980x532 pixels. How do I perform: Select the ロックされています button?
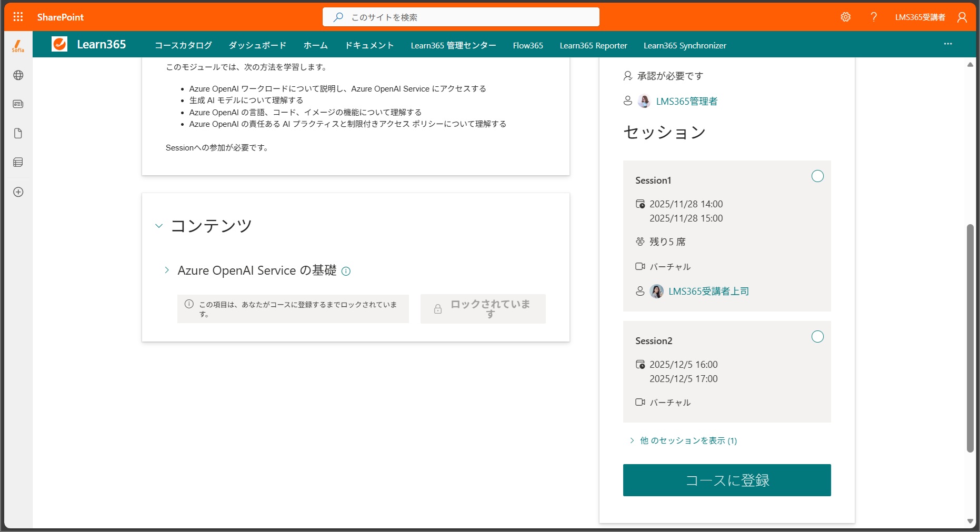[x=483, y=309]
